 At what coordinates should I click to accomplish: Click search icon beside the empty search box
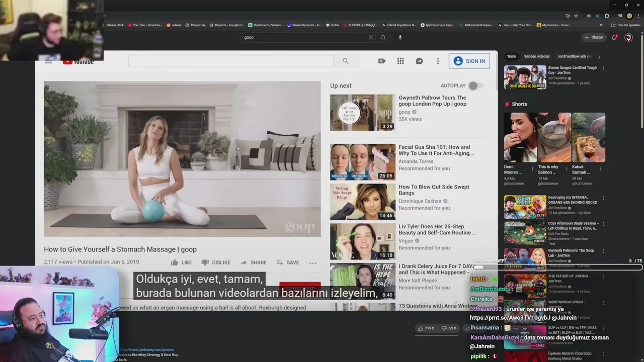coord(346,61)
